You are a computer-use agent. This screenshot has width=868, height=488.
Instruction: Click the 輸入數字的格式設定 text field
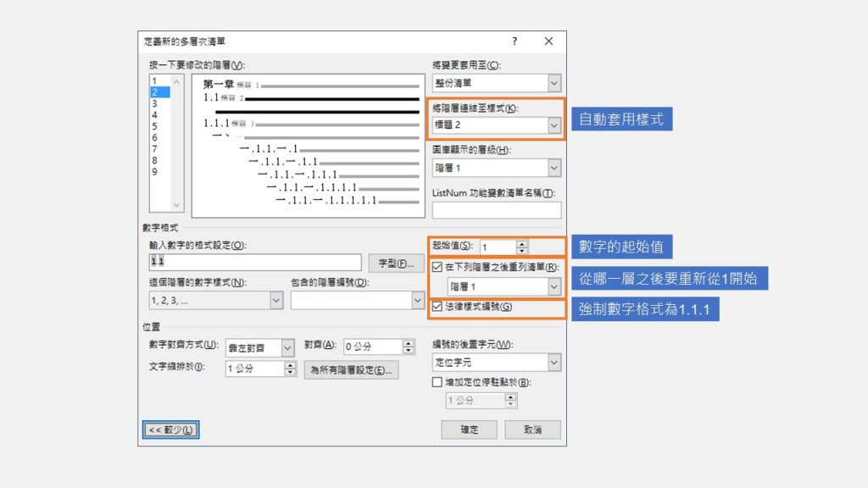[255, 262]
